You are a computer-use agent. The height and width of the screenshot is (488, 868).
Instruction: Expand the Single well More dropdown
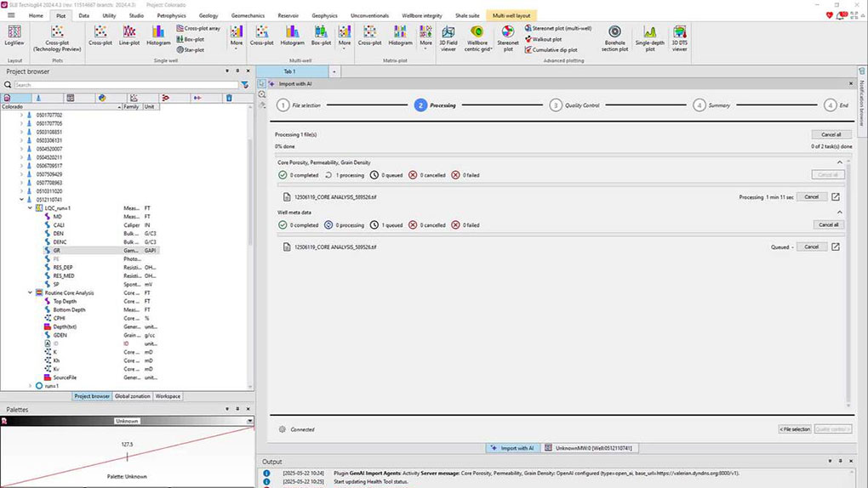point(237,37)
